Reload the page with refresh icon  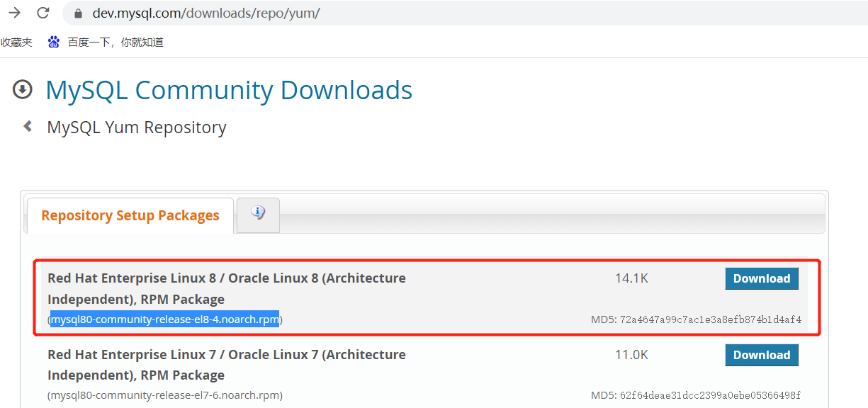(43, 13)
